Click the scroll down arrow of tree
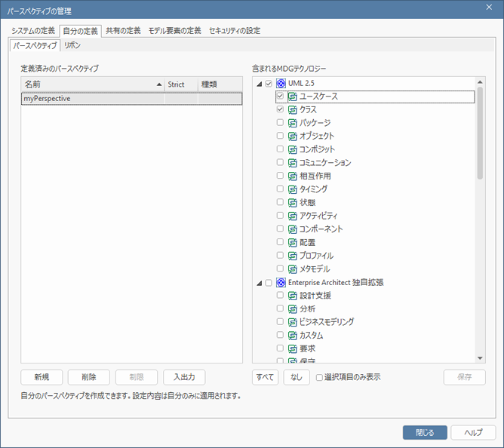 pos(480,358)
